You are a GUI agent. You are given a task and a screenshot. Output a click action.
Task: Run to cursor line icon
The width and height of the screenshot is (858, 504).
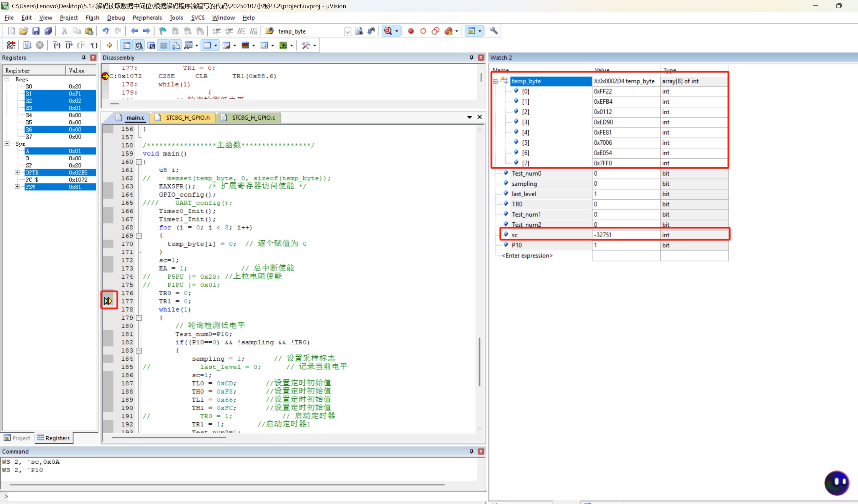coord(93,45)
